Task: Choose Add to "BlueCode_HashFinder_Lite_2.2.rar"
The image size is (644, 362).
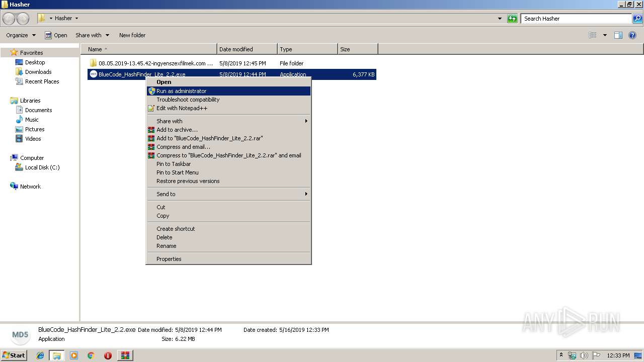Action: (228, 138)
